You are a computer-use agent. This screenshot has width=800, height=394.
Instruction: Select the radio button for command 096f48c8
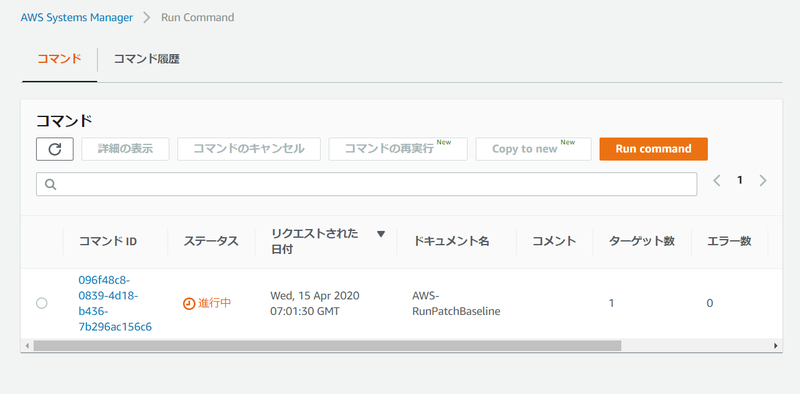tap(42, 303)
